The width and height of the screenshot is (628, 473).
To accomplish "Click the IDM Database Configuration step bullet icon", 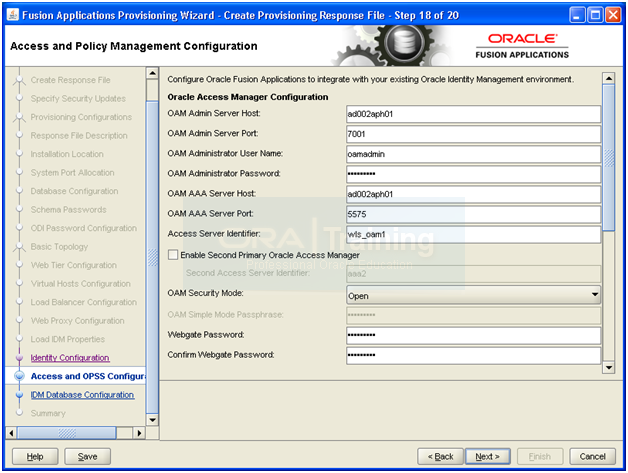I will point(19,395).
